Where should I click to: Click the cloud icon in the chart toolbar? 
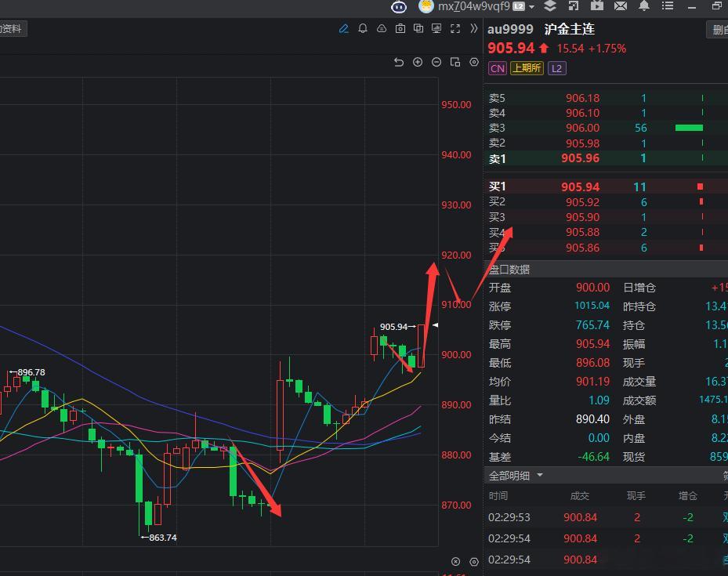(382, 29)
